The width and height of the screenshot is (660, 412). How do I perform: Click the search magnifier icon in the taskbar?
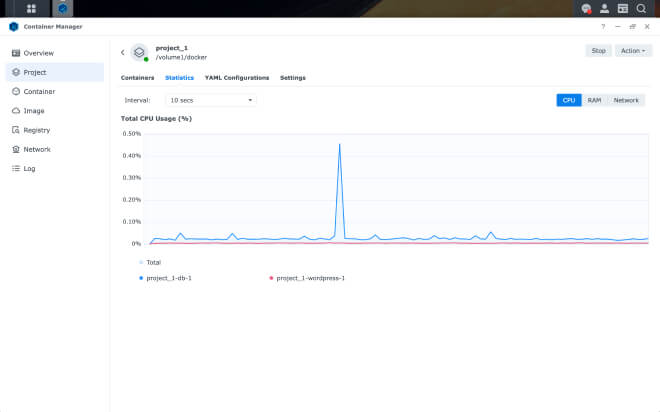tap(641, 8)
